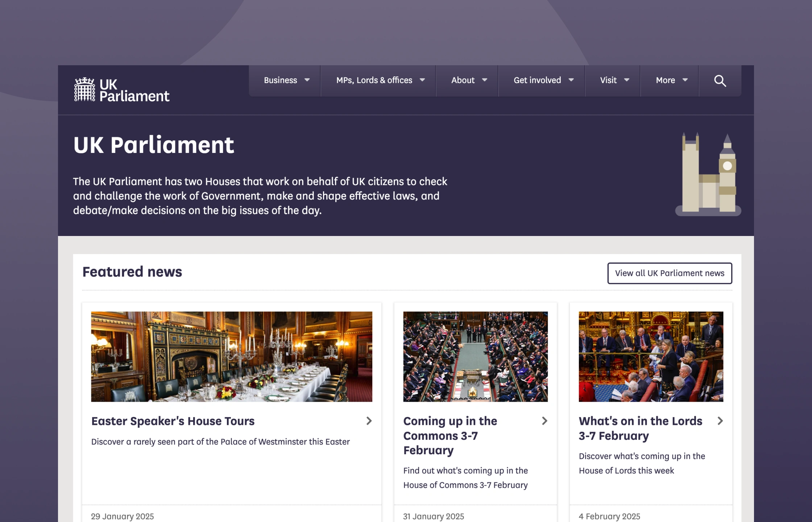Image resolution: width=812 pixels, height=522 pixels.
Task: Click chevron arrow beside Coming up in Commons
Action: click(x=544, y=421)
